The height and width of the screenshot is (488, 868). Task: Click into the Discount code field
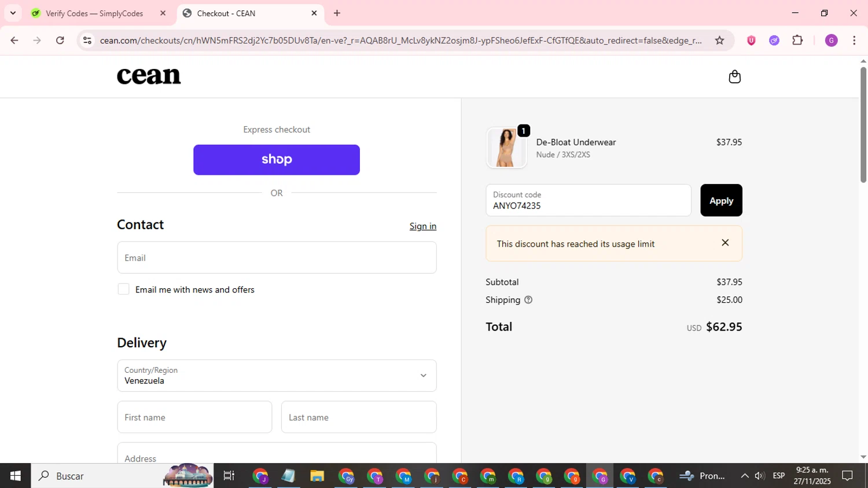coord(589,200)
